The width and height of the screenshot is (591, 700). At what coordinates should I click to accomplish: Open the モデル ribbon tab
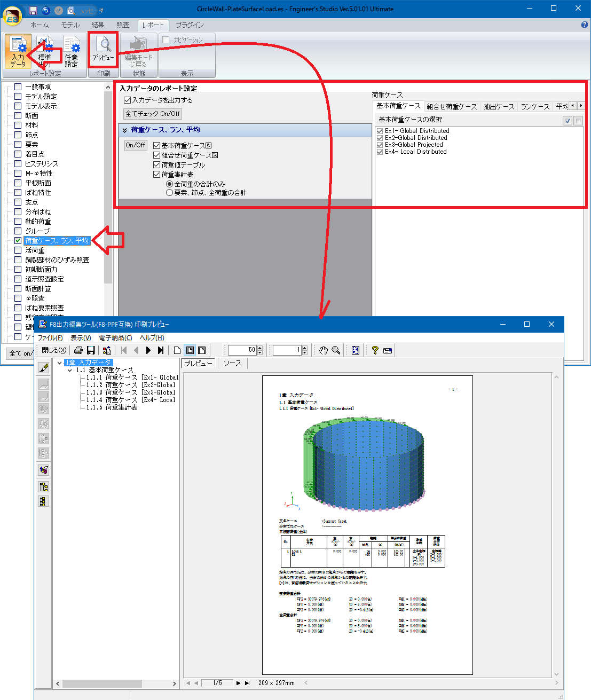pos(70,25)
